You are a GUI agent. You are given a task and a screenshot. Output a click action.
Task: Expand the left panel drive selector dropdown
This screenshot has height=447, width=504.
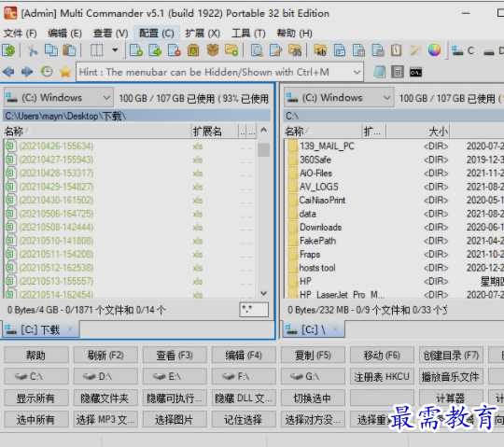(x=106, y=98)
